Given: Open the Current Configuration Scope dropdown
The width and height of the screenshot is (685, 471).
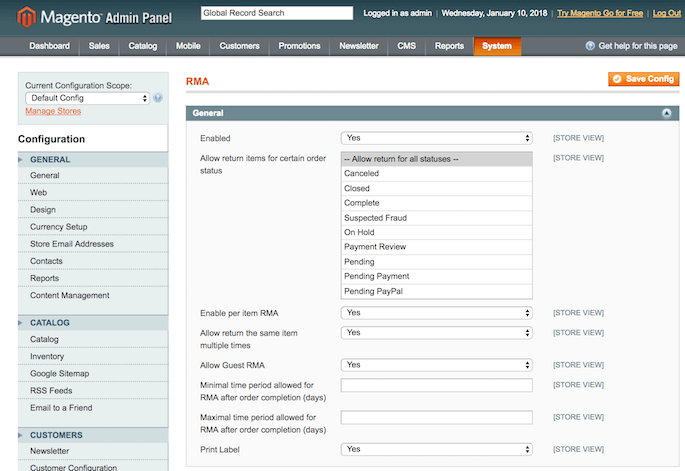Looking at the screenshot, I should 88,98.
